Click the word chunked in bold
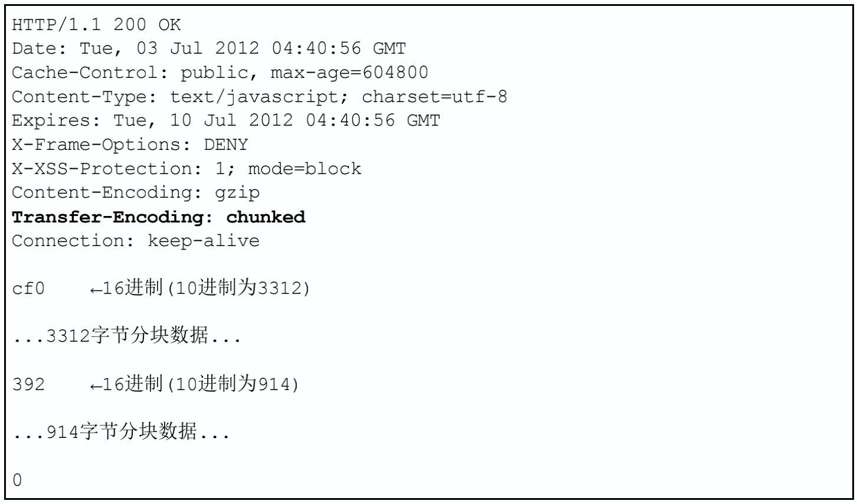857x504 pixels. click(x=266, y=217)
